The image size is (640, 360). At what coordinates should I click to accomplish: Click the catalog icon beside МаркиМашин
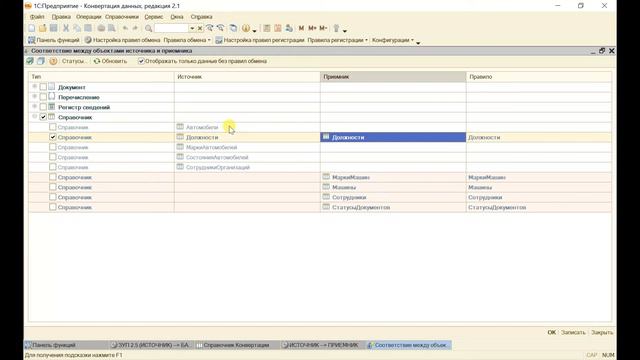(x=326, y=177)
